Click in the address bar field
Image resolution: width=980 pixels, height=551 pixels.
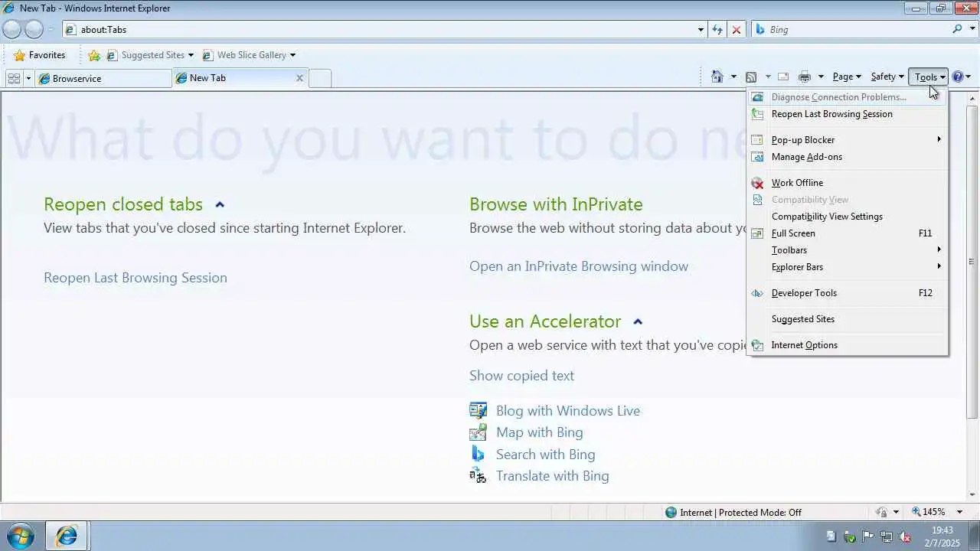pyautogui.click(x=383, y=29)
